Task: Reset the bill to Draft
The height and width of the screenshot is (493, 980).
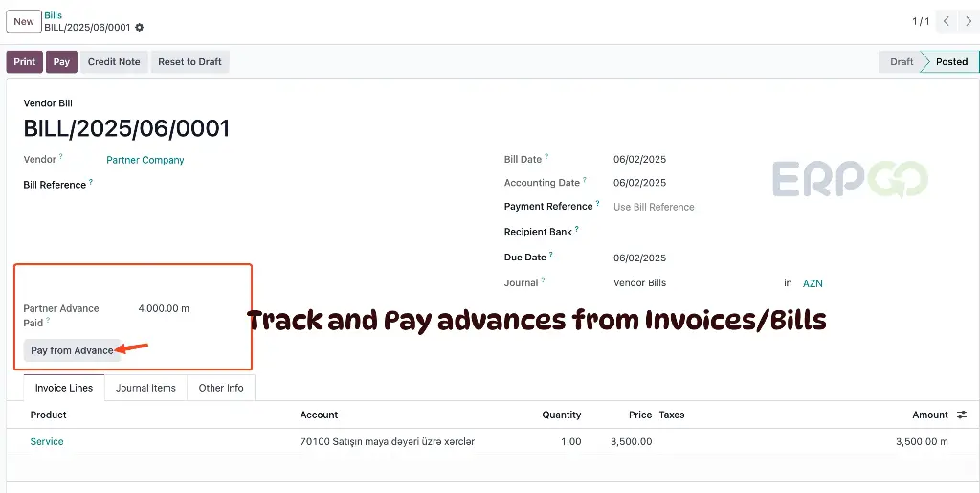Action: coord(190,62)
